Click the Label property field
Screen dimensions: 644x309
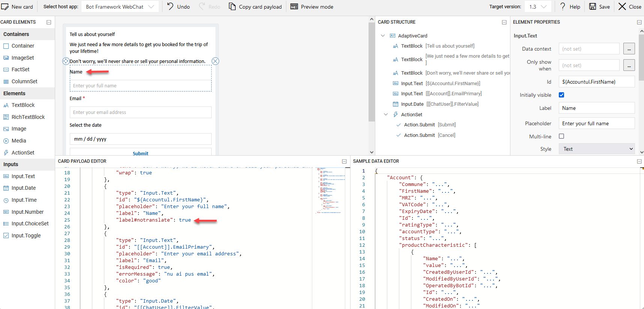[x=597, y=108]
